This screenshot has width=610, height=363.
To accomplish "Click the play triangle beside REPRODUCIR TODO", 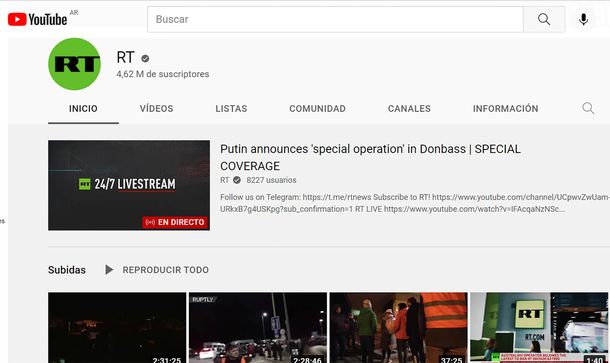I will [x=109, y=270].
